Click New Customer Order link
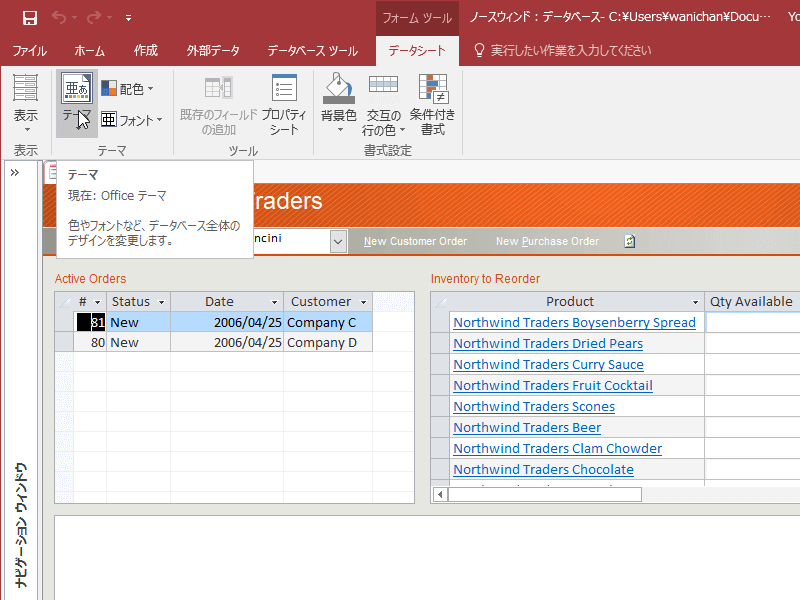The image size is (800, 600). coord(415,241)
